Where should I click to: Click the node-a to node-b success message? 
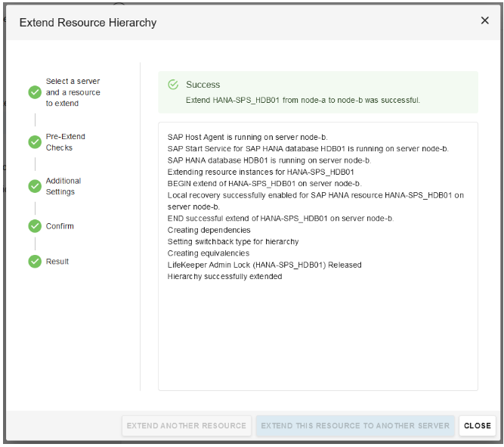click(302, 100)
